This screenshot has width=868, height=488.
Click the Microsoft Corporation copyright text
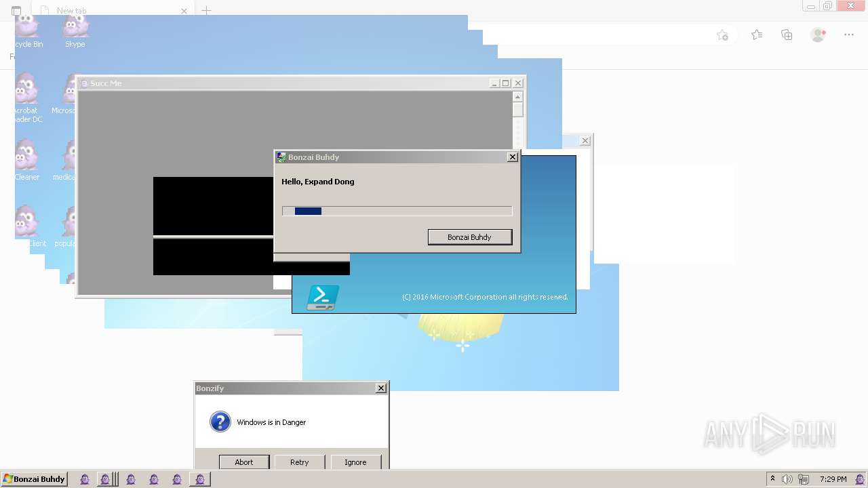485,297
